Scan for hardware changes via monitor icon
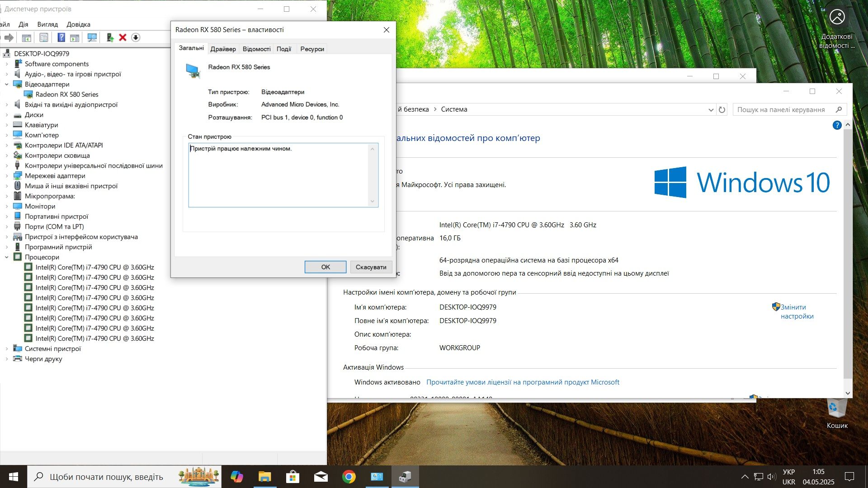Image resolution: width=868 pixels, height=488 pixels. [92, 38]
